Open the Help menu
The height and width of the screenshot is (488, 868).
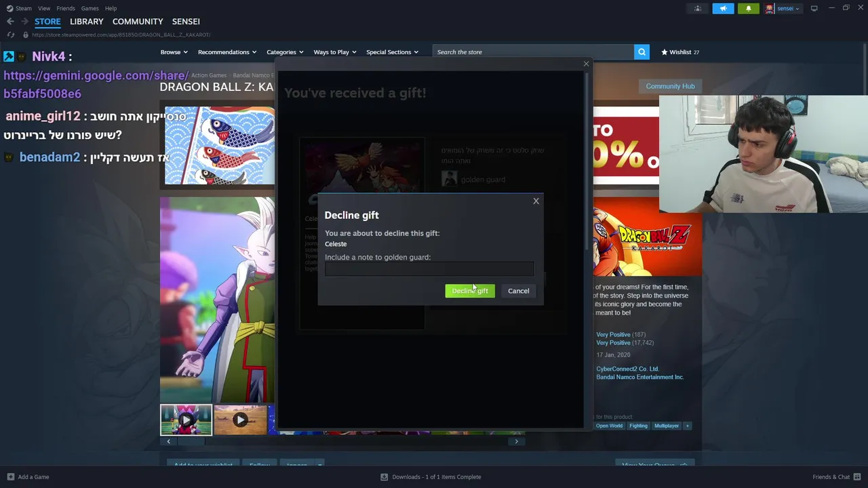click(x=111, y=8)
